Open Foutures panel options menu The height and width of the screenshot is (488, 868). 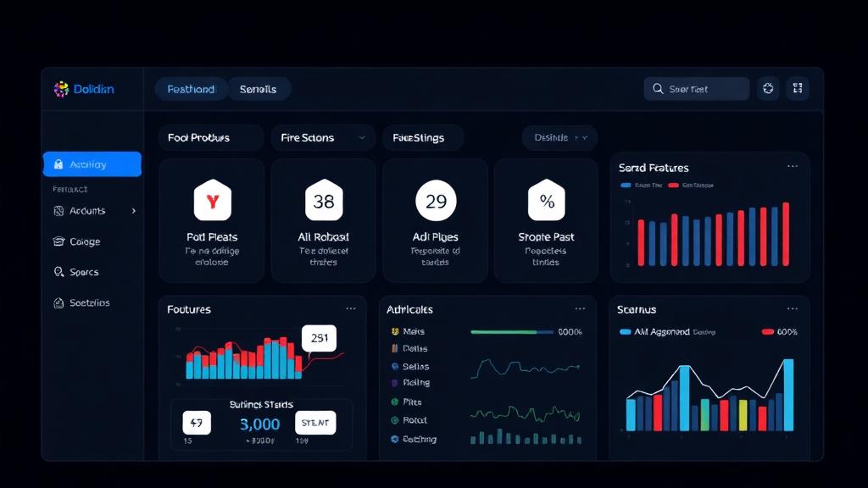[351, 308]
